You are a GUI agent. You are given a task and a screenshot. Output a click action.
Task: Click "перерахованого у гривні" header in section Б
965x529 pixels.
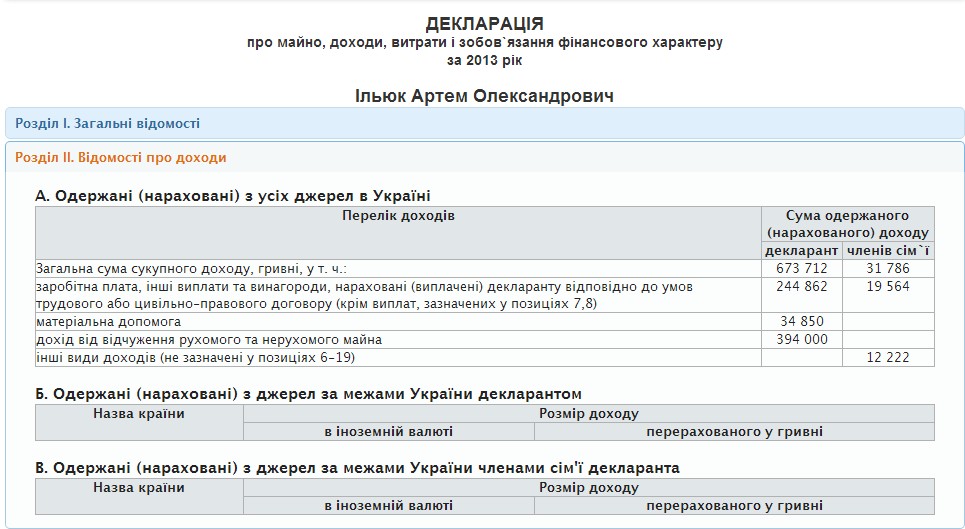click(734, 432)
